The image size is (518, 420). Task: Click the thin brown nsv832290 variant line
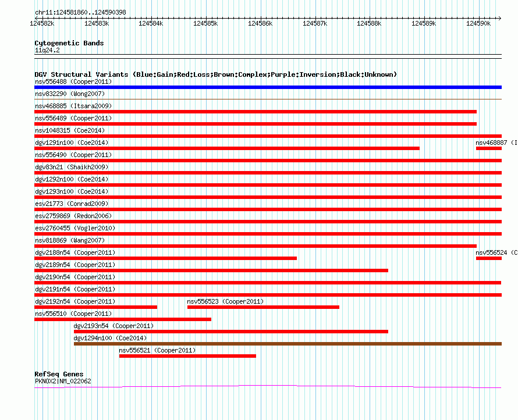pos(268,99)
